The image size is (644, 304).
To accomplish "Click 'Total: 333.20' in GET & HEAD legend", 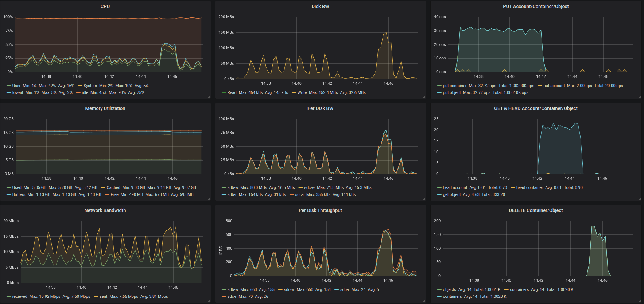I will point(493,195).
